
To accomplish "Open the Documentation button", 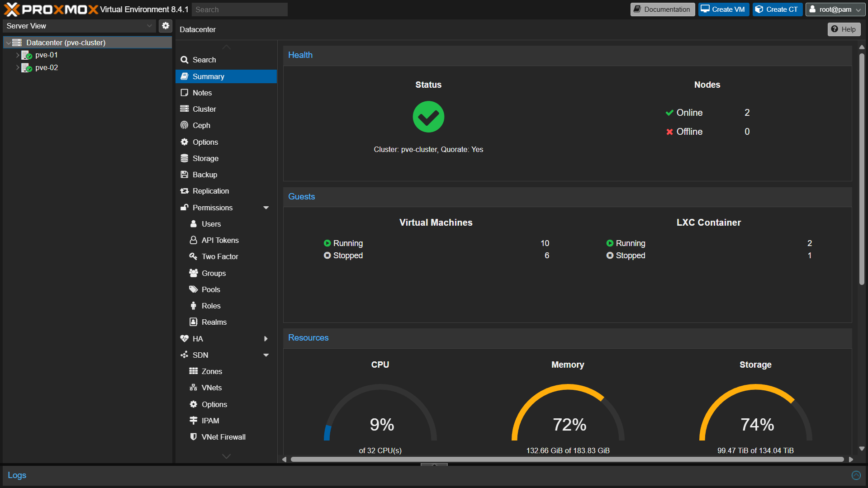I will pyautogui.click(x=662, y=9).
